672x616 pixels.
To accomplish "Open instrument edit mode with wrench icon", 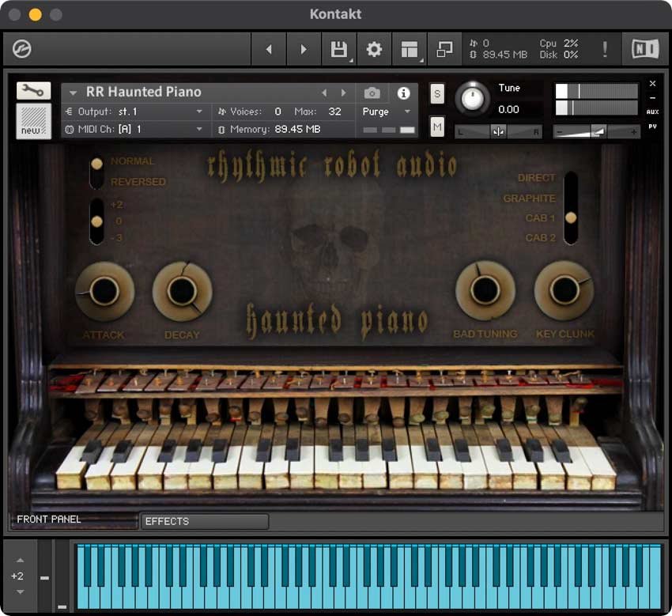I will [33, 90].
